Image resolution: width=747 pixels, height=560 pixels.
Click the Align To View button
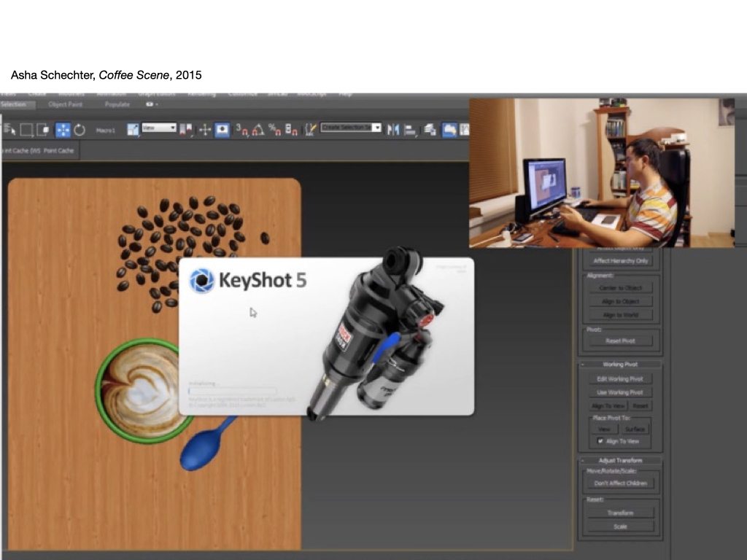pyautogui.click(x=608, y=406)
